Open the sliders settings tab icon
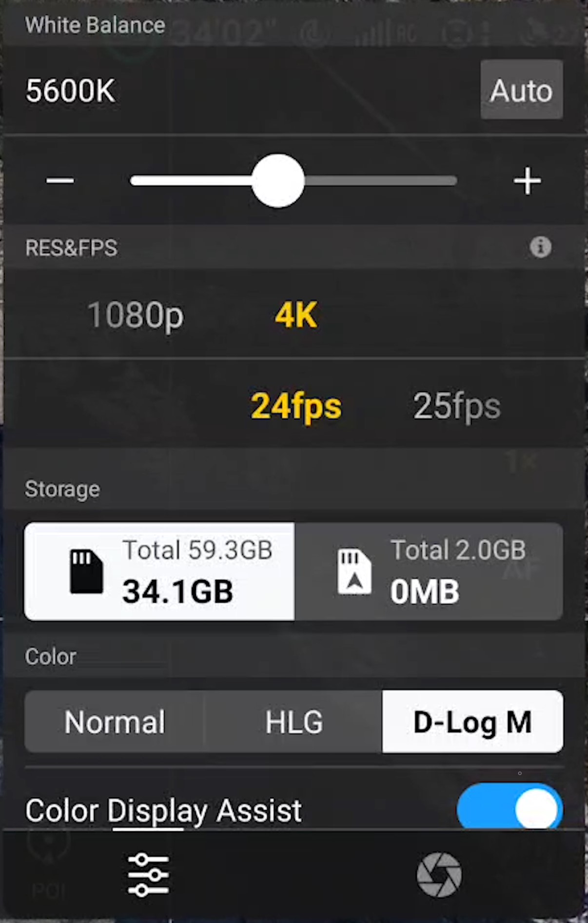Screen dimensions: 588x923 tap(148, 875)
